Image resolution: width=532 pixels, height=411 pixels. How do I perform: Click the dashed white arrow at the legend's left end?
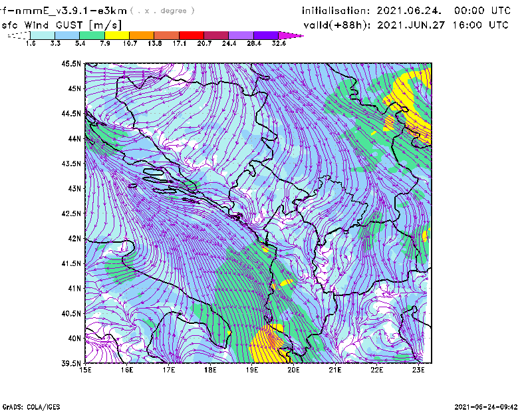(x=18, y=35)
